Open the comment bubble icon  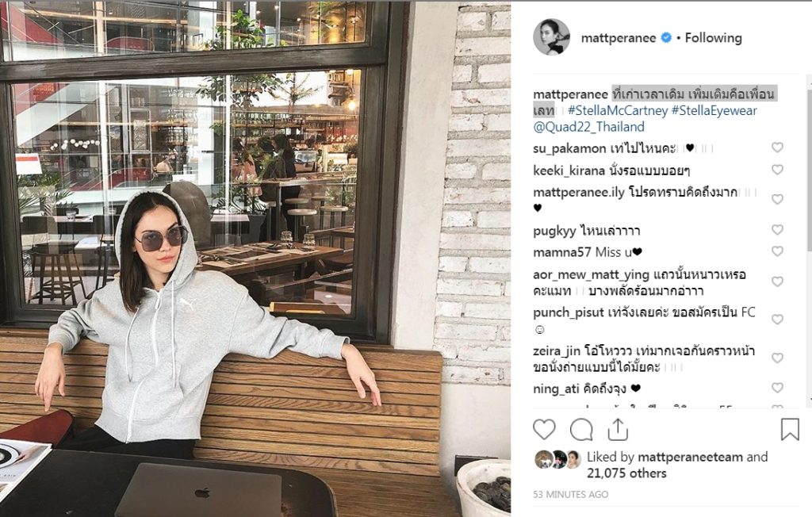581,430
